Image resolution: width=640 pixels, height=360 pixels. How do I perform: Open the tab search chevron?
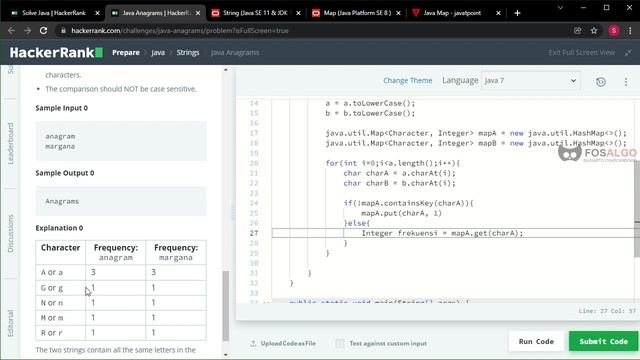tap(560, 8)
